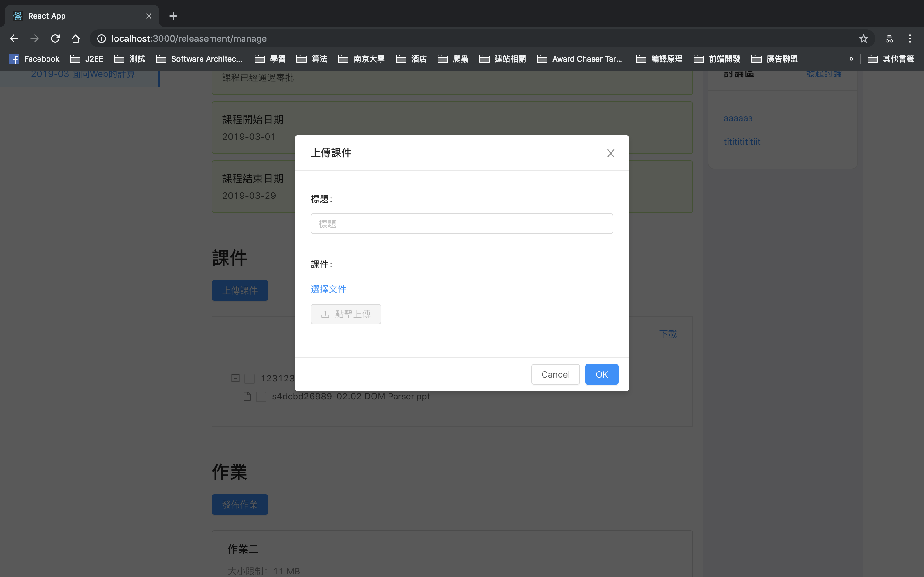Collapse the 123123 tree node

click(x=235, y=379)
